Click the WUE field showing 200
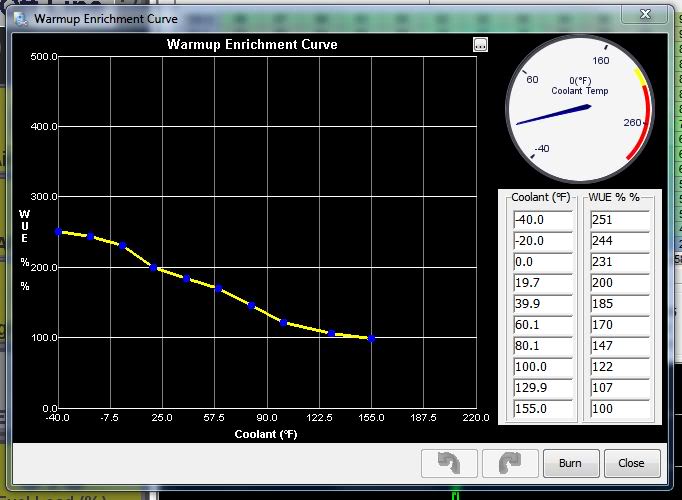Image resolution: width=682 pixels, height=500 pixels. [x=618, y=283]
